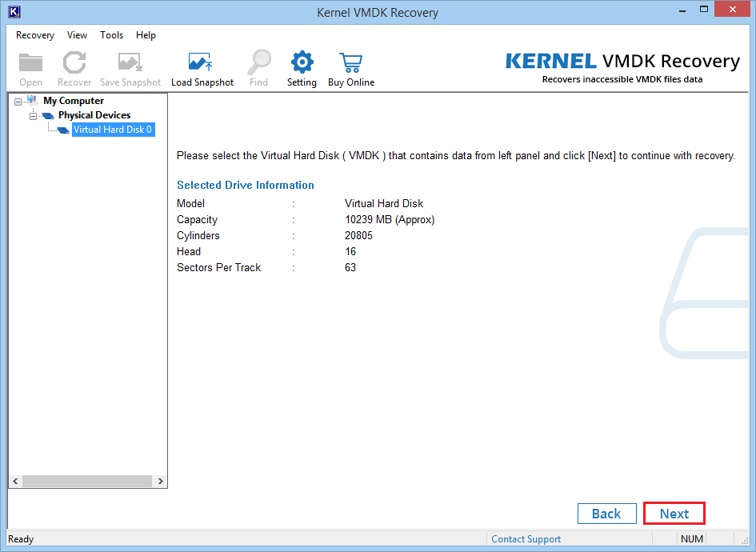Click the horizontal scrollbar thumb in tree panel

[87, 481]
